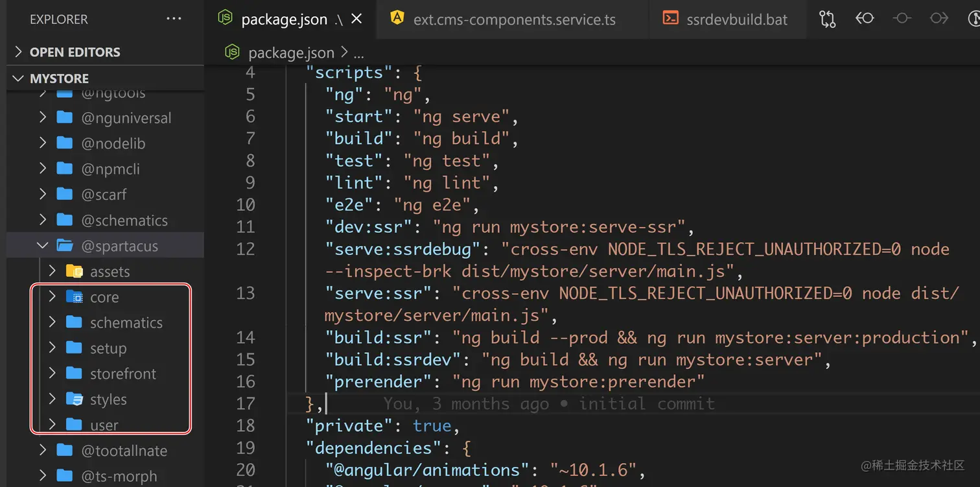Click the disabled commit navigation circle icon

[x=902, y=19]
